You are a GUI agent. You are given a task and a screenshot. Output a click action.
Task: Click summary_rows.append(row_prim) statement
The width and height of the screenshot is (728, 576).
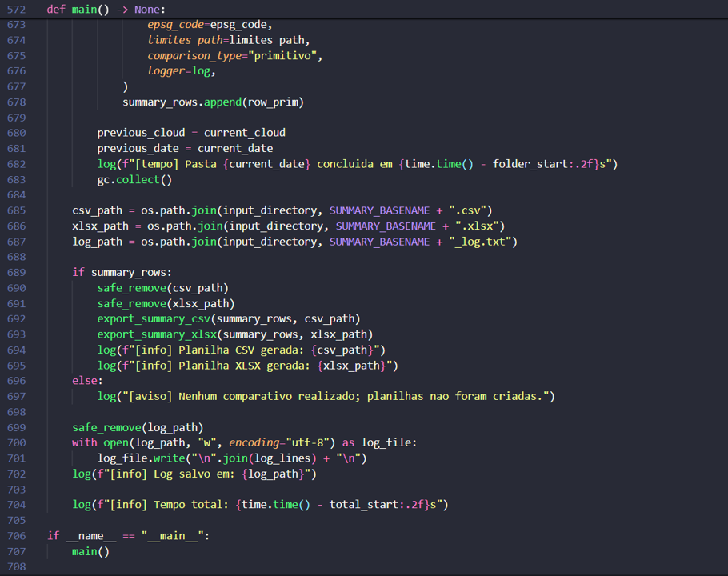213,102
